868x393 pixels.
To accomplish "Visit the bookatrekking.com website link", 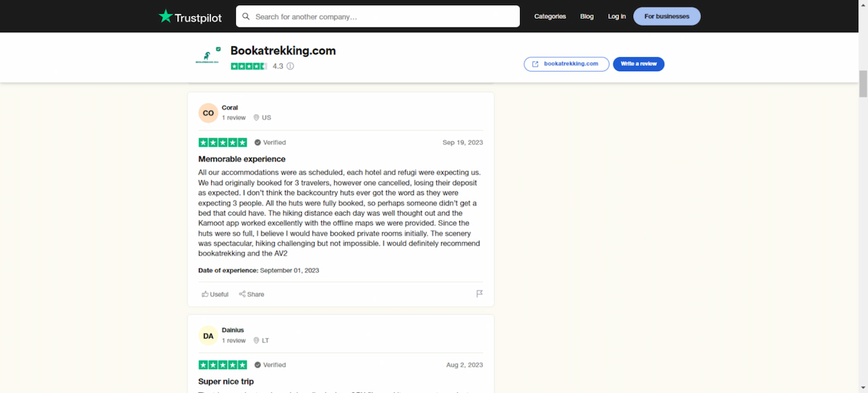I will (x=566, y=64).
